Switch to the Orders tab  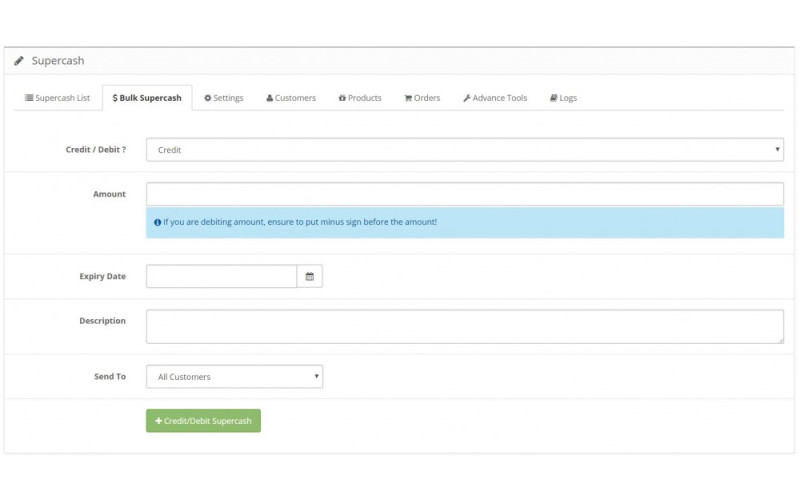[x=422, y=98]
